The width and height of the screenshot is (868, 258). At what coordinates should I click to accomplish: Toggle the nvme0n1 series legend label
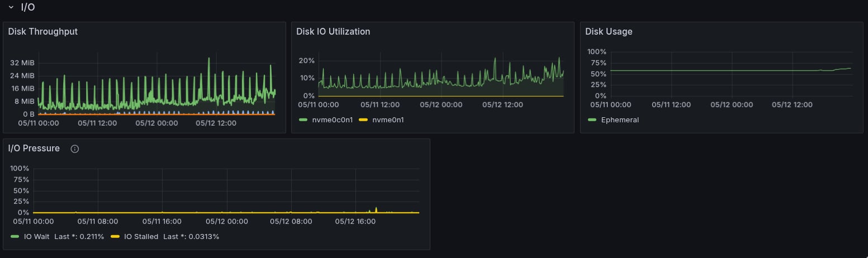click(388, 120)
